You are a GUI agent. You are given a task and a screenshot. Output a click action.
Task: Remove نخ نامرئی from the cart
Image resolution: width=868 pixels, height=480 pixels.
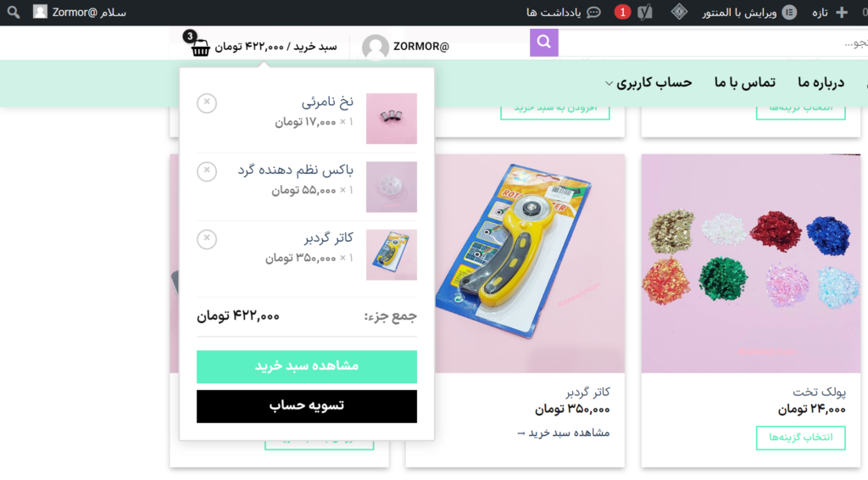point(207,103)
